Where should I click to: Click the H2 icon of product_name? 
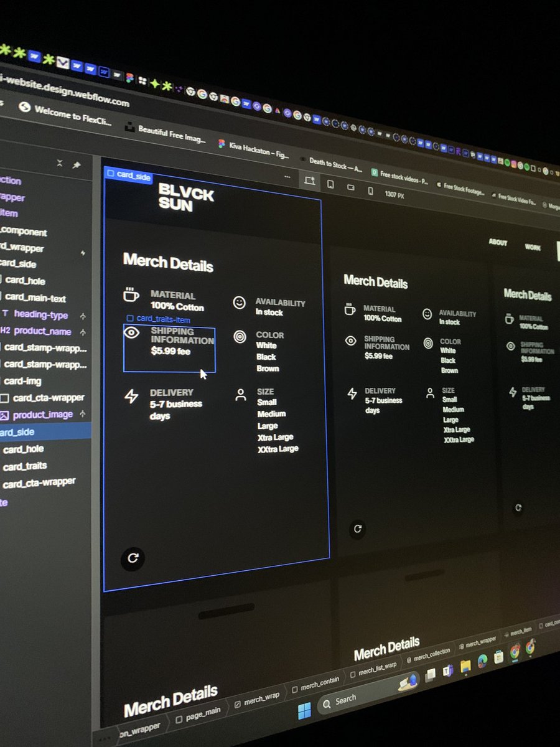tap(5, 331)
